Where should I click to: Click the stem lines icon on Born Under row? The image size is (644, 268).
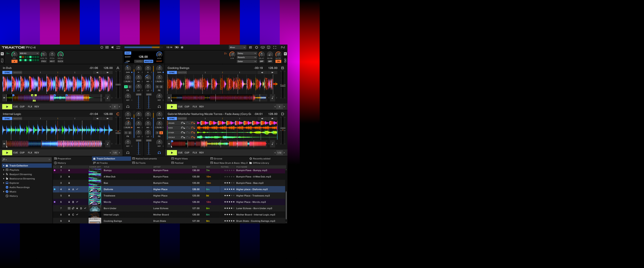(69, 208)
